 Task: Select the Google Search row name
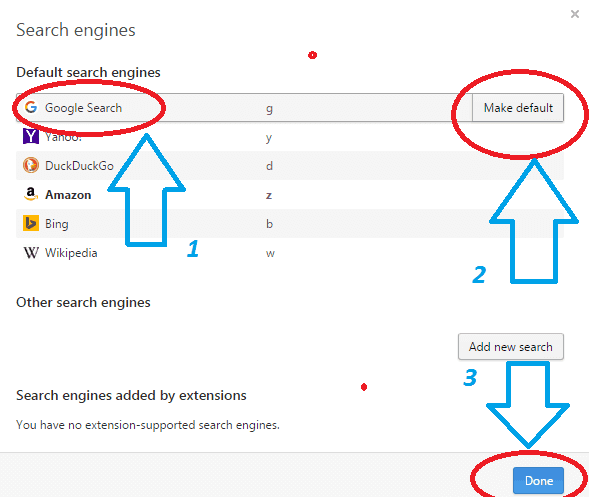[x=83, y=108]
